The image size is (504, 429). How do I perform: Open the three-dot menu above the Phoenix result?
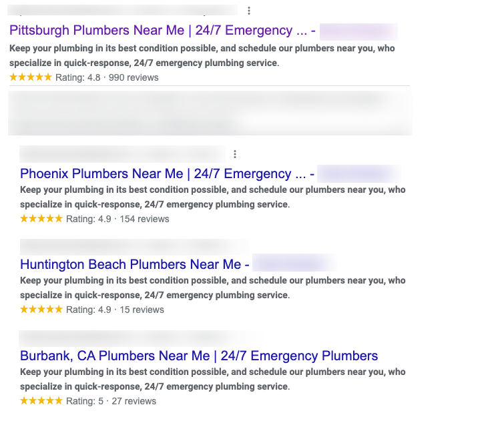235,154
